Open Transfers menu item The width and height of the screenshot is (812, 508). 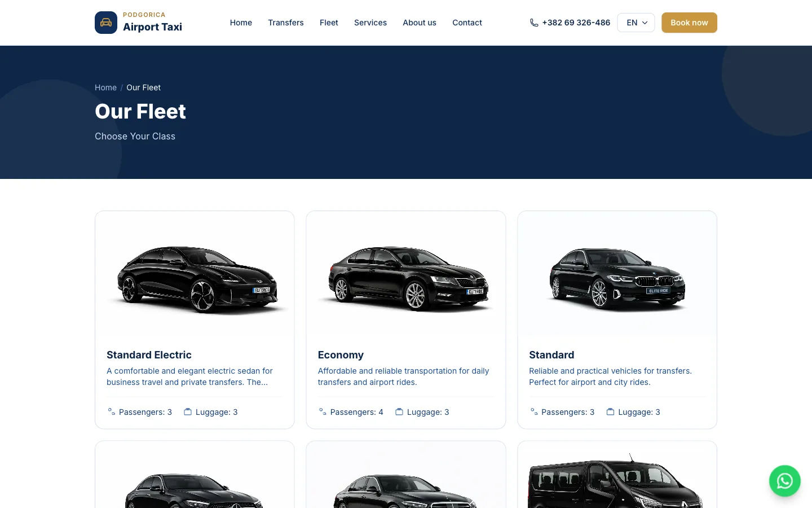coord(286,23)
